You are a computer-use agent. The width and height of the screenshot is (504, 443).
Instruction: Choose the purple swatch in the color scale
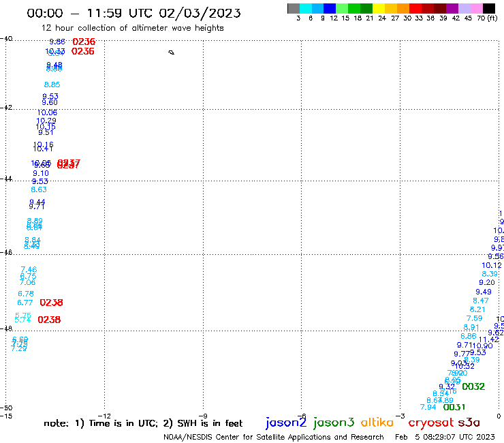pyautogui.click(x=452, y=8)
